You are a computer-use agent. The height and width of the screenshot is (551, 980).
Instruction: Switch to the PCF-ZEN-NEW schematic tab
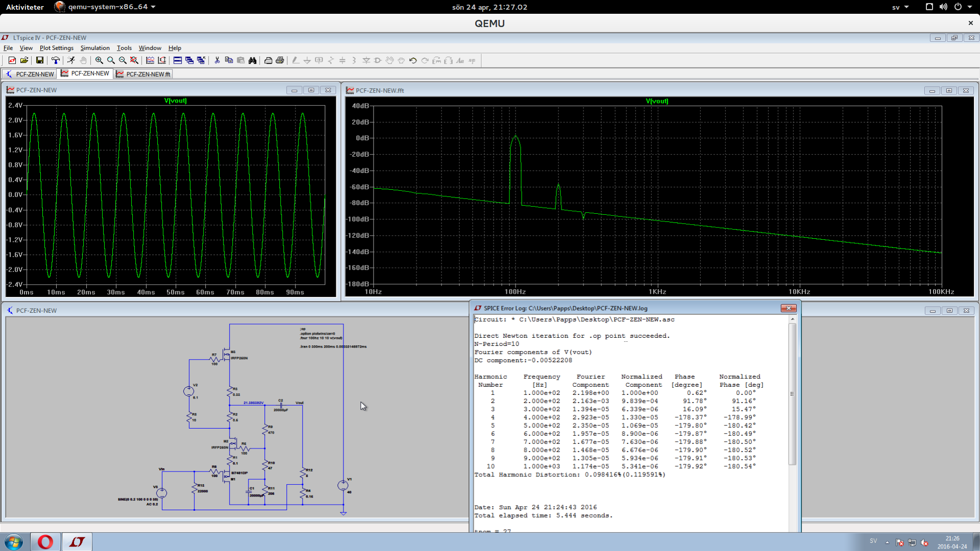click(x=30, y=74)
